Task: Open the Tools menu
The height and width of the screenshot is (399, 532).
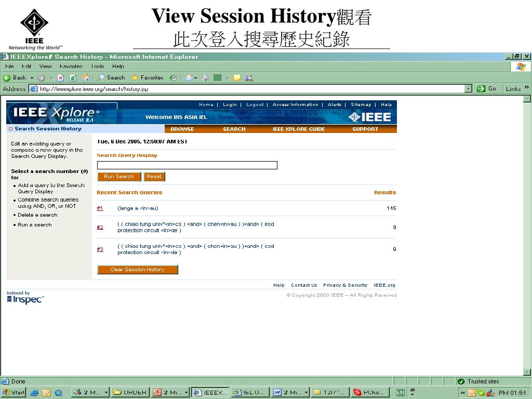Action: pyautogui.click(x=98, y=66)
